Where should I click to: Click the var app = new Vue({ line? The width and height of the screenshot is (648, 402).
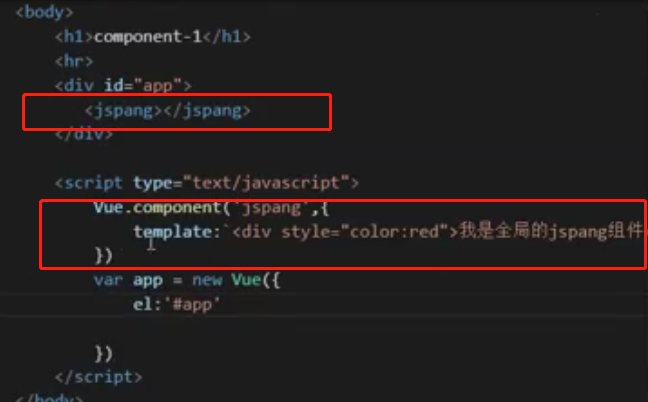[187, 280]
